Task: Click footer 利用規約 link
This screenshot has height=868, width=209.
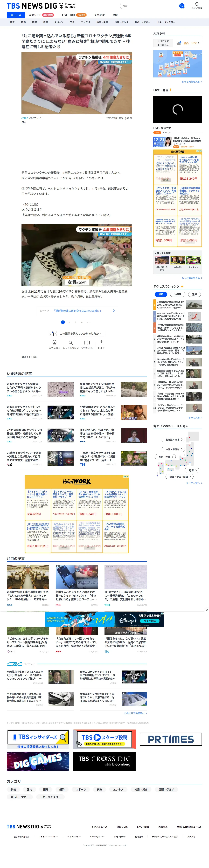Action: [x=139, y=837]
